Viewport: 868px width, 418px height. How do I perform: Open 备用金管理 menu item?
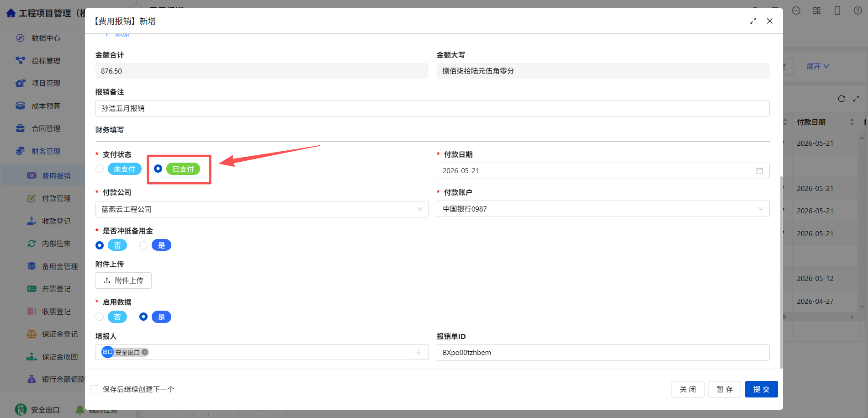click(60, 266)
